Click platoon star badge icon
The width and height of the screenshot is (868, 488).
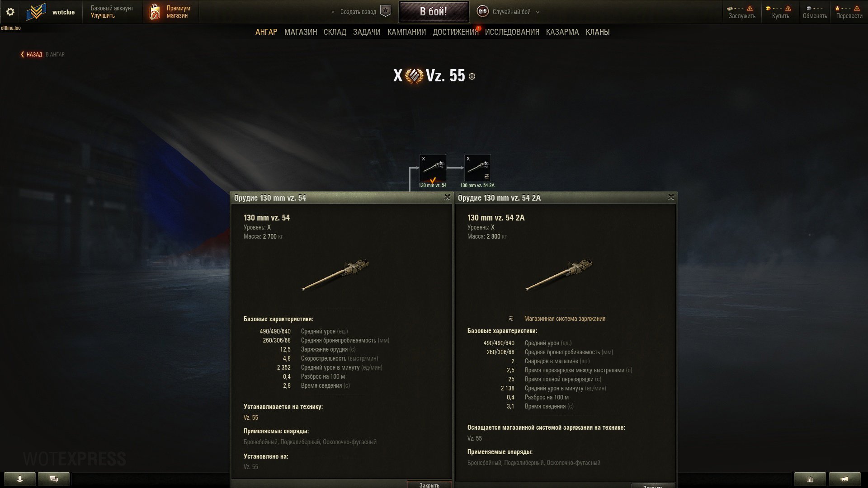[x=385, y=11]
